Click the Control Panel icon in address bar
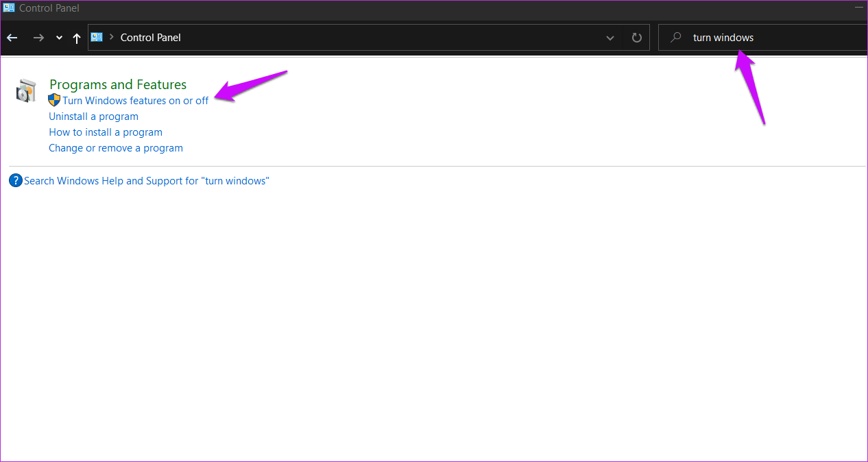Viewport: 868px width, 462px height. [x=97, y=37]
